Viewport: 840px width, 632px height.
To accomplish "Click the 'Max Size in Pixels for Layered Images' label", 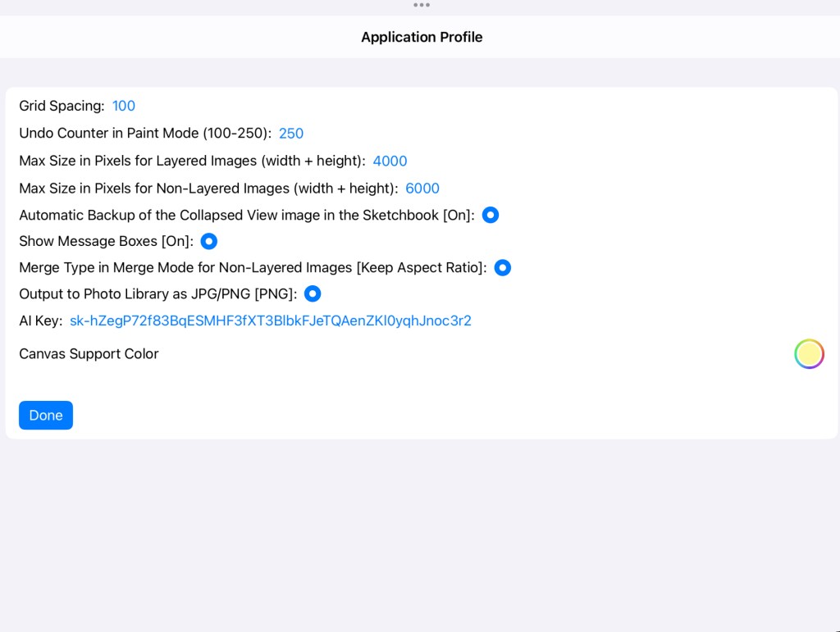I will 192,161.
